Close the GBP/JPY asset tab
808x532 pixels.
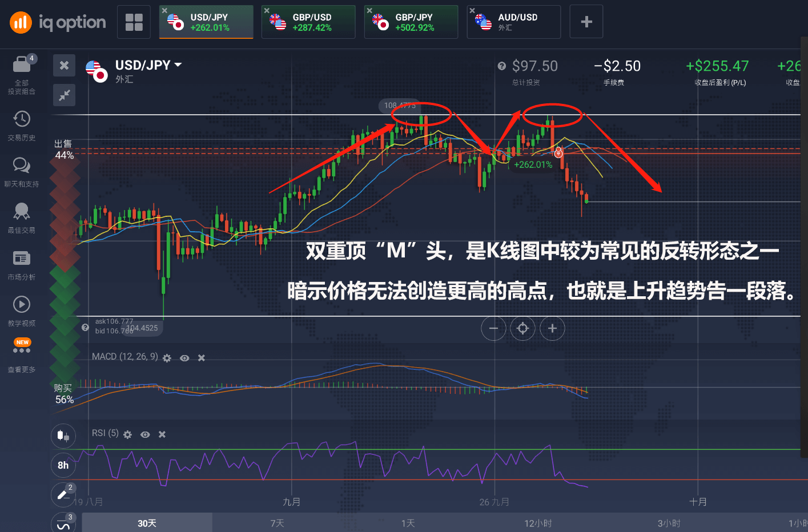[369, 10]
